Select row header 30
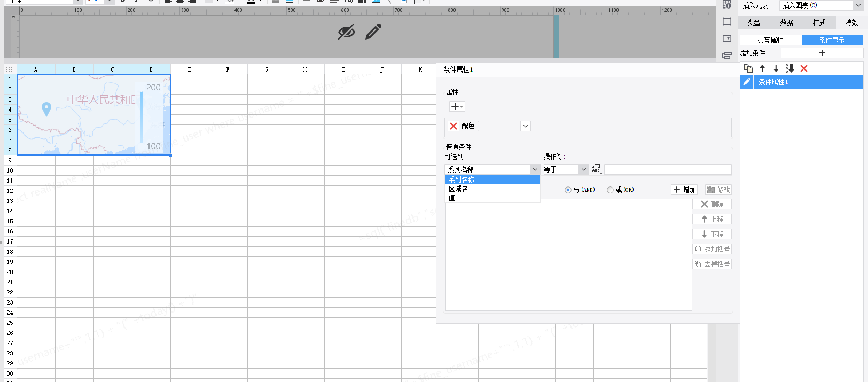This screenshot has height=382, width=868. [10, 373]
